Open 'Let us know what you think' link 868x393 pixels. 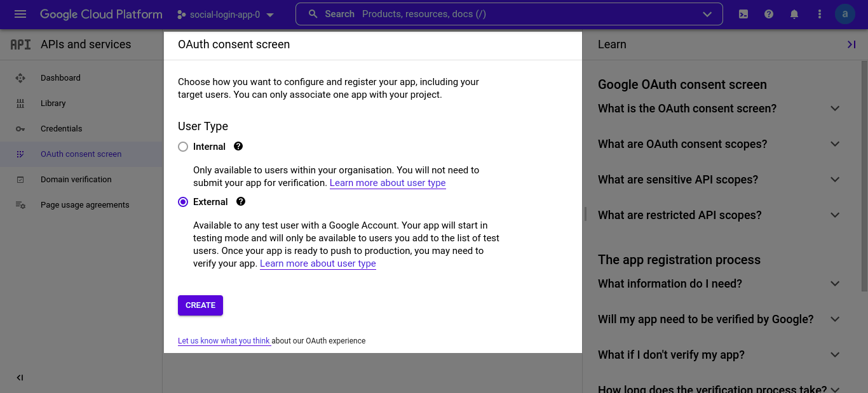pos(224,341)
